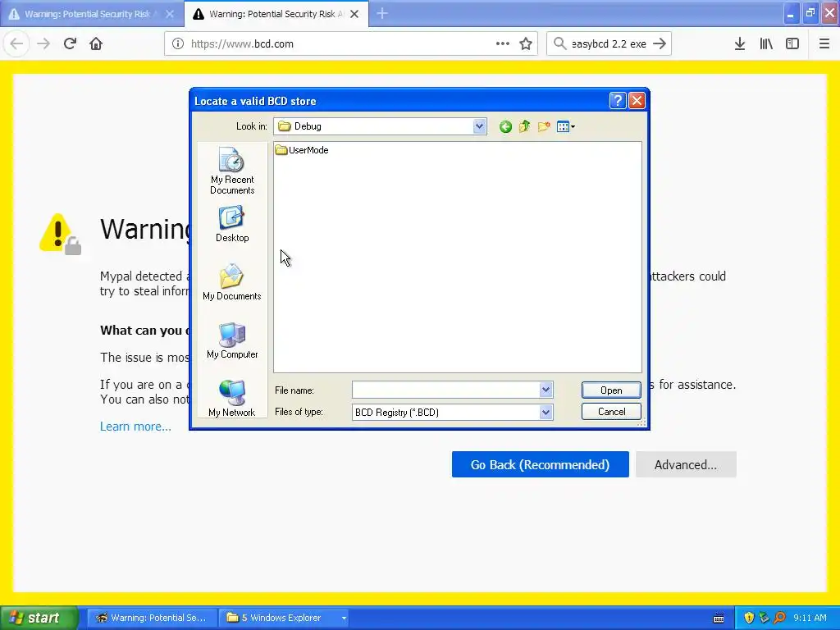Screen dimensions: 840x630
Task: Follow the Learn more... link
Action: [x=135, y=427]
